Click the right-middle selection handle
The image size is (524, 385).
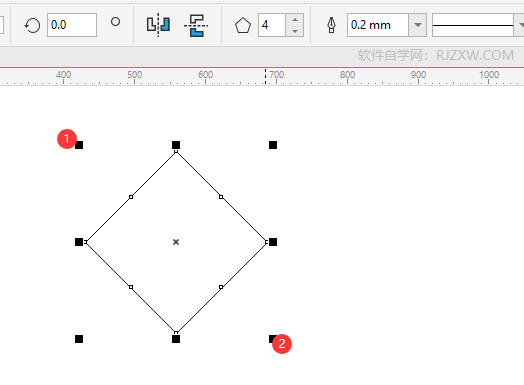coord(273,242)
